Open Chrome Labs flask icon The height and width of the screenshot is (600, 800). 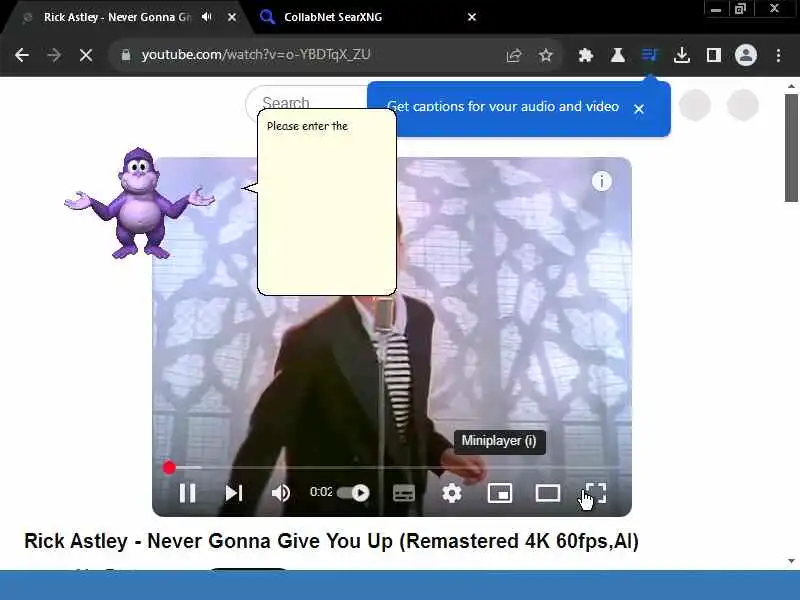tap(618, 55)
